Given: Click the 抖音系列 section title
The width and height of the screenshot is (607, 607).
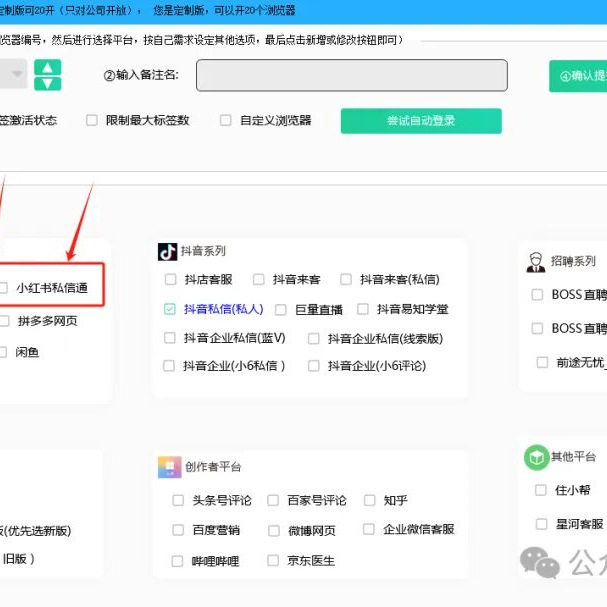Looking at the screenshot, I should point(203,251).
